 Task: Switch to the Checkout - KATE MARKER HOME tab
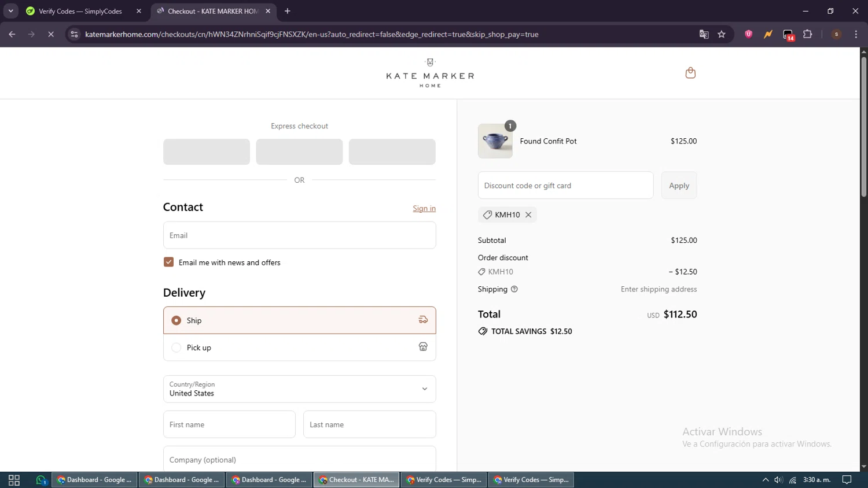[x=214, y=11]
